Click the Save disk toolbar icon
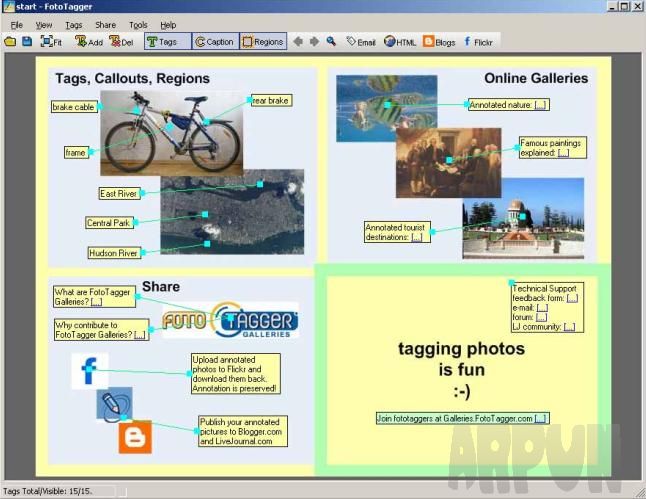Screen dimensions: 646x499 pos(27,42)
